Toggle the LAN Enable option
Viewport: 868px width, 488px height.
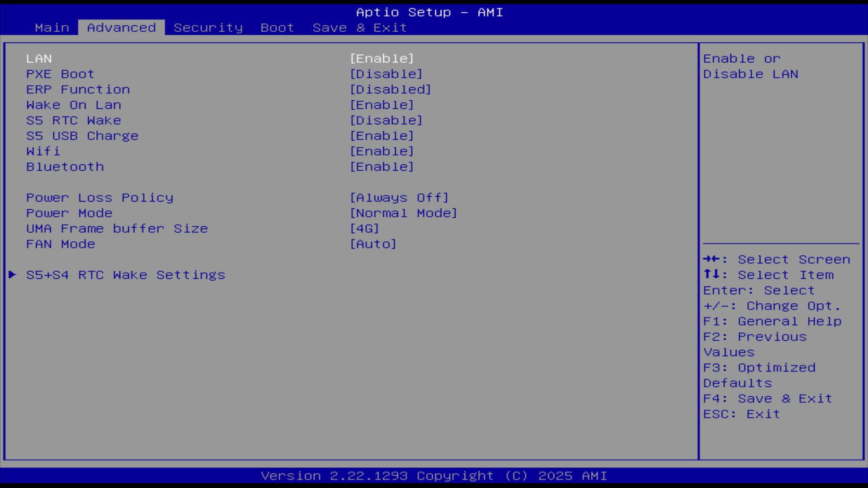point(382,59)
